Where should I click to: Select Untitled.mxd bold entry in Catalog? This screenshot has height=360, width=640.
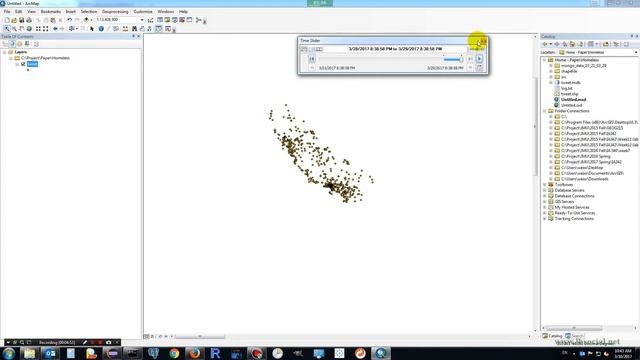573,100
